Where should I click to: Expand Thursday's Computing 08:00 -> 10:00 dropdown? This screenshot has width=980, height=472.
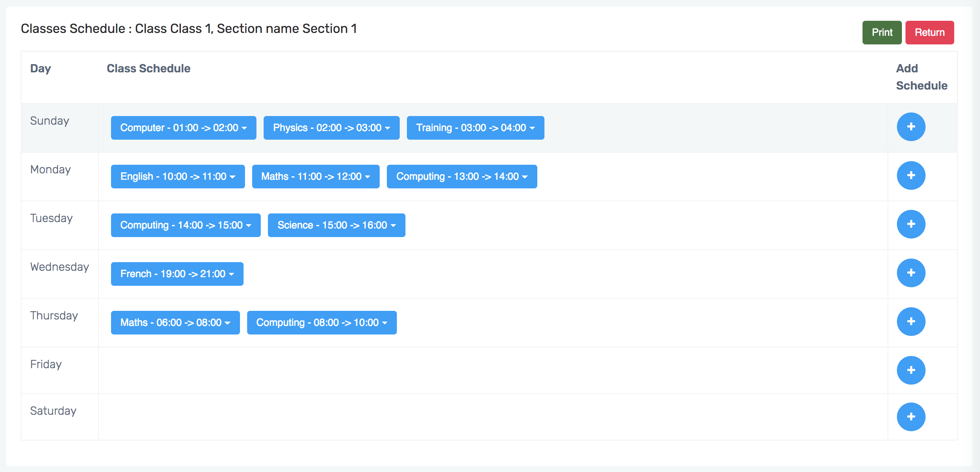coord(321,323)
